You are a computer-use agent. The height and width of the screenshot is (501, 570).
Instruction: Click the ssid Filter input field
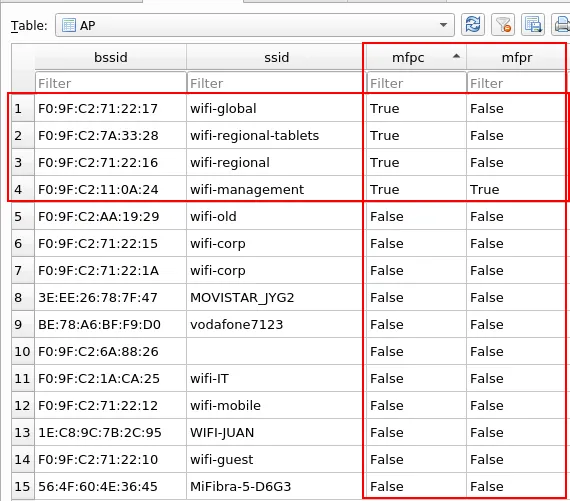click(276, 83)
